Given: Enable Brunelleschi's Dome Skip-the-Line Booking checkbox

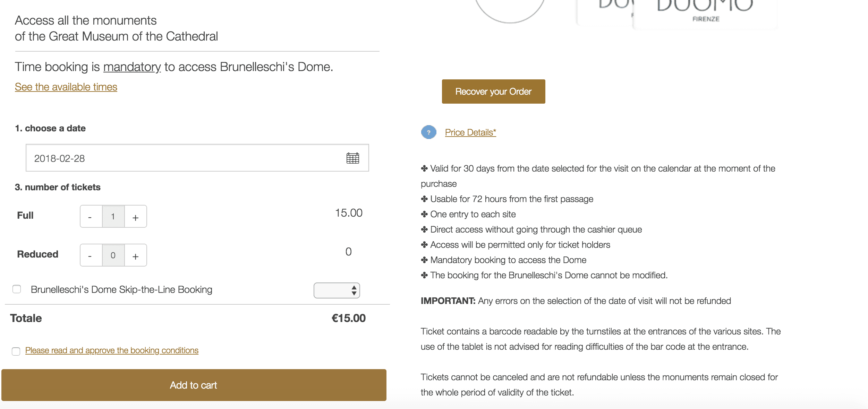Looking at the screenshot, I should click(17, 289).
